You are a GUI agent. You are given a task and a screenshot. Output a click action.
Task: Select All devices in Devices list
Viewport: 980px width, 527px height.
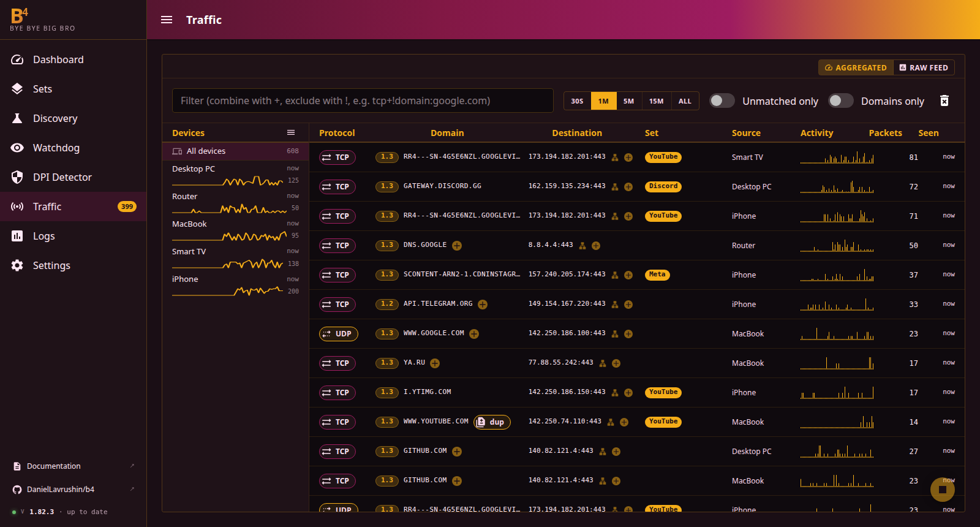[235, 151]
